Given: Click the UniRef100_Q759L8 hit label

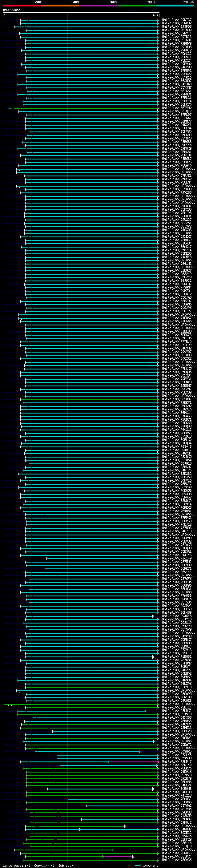Looking at the screenshot, I should 176,436.
